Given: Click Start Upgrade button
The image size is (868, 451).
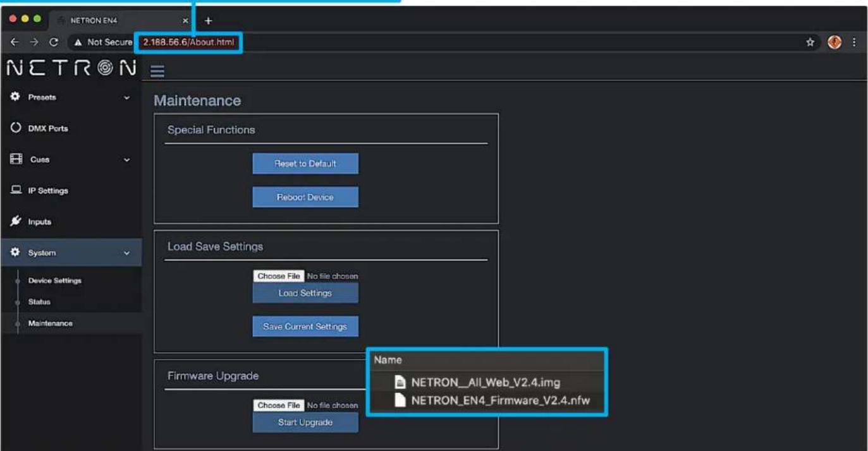Looking at the screenshot, I should pos(305,423).
